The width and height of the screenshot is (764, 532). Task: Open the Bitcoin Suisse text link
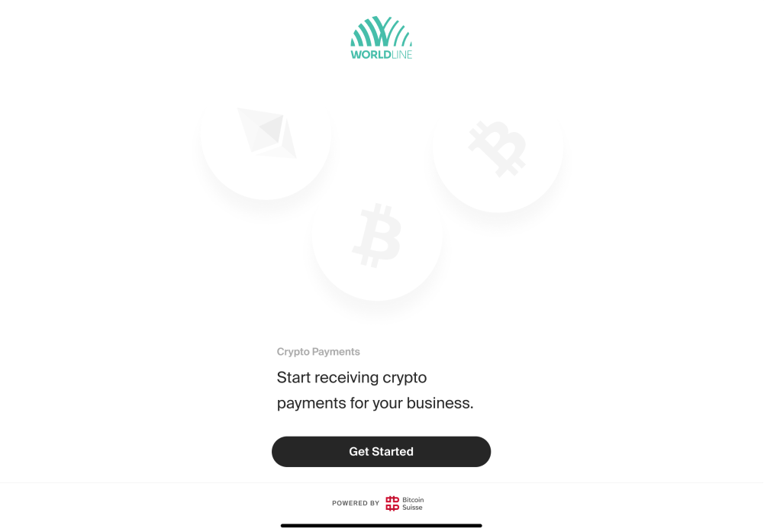coord(413,504)
